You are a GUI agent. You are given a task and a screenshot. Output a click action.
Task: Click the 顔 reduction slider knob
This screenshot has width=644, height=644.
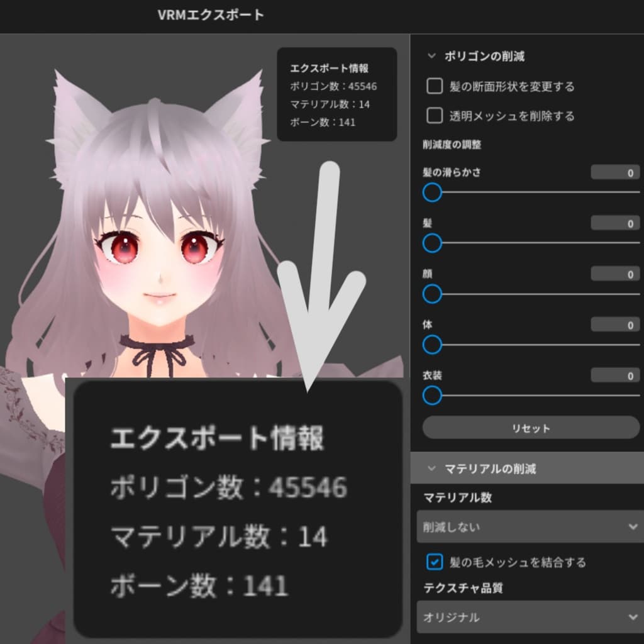(x=432, y=294)
